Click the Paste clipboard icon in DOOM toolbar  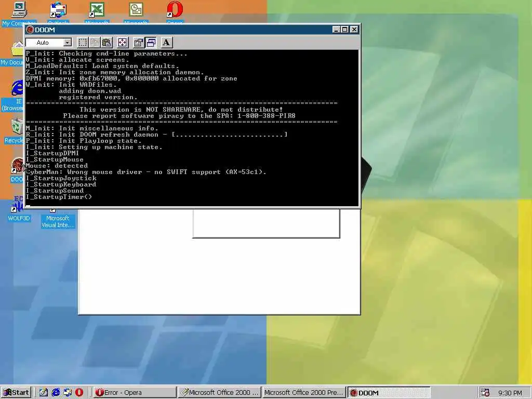[x=107, y=43]
